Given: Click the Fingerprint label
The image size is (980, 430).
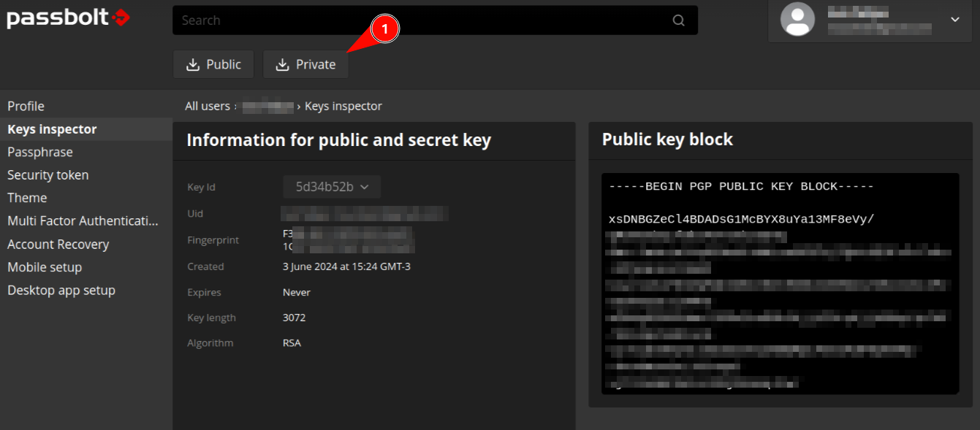Looking at the screenshot, I should click(213, 240).
